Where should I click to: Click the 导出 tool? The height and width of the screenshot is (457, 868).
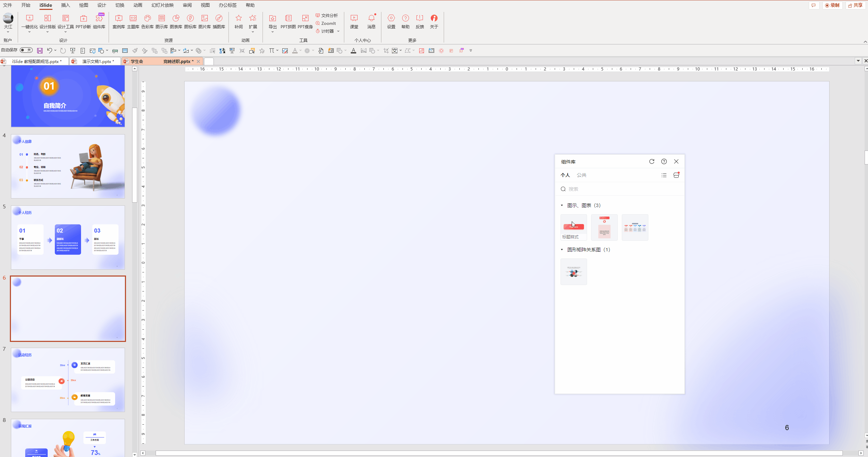click(x=272, y=22)
